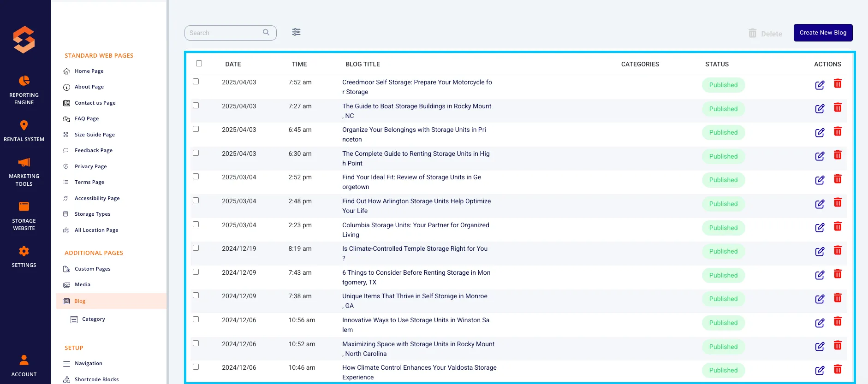Screen dimensions: 868x384
Task: Delete the 6 Things to Consider Montgomery post
Action: tap(838, 274)
